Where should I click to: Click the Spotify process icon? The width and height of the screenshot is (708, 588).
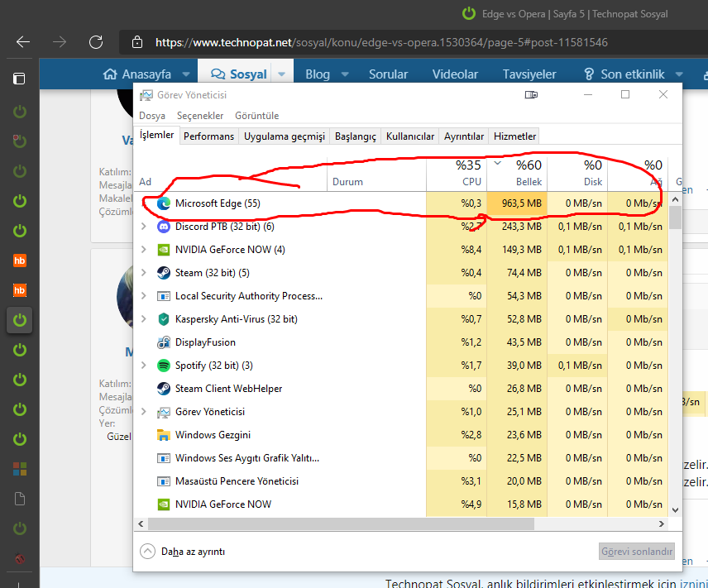164,366
